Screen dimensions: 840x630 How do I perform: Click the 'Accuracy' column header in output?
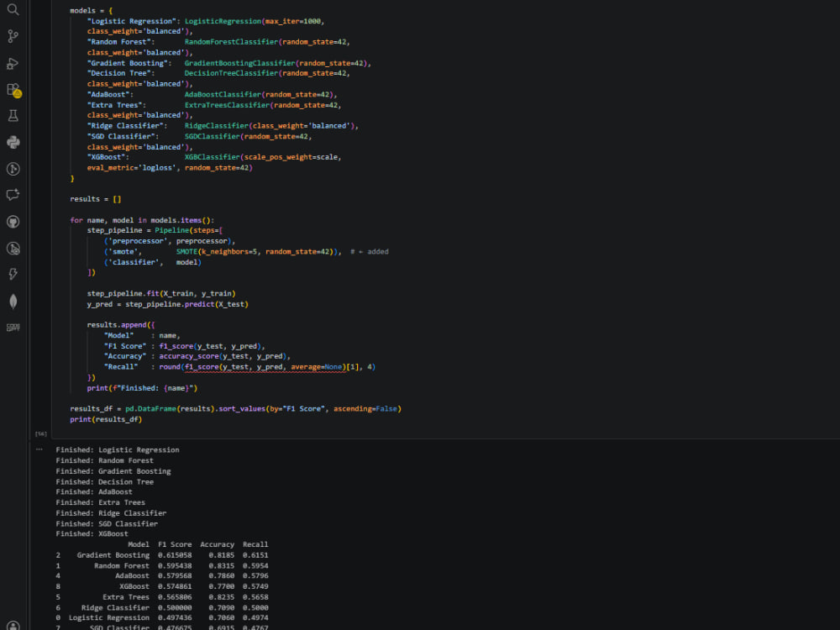[x=217, y=544]
